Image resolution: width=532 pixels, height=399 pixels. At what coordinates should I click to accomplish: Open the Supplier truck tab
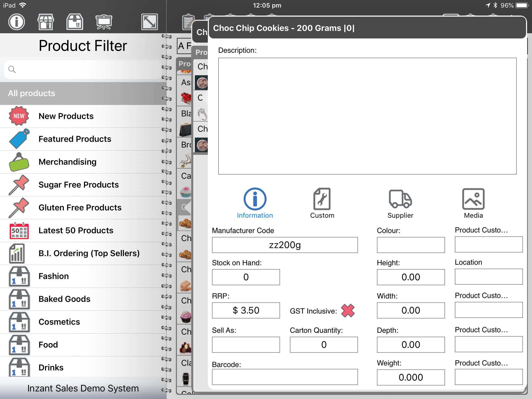pos(400,203)
